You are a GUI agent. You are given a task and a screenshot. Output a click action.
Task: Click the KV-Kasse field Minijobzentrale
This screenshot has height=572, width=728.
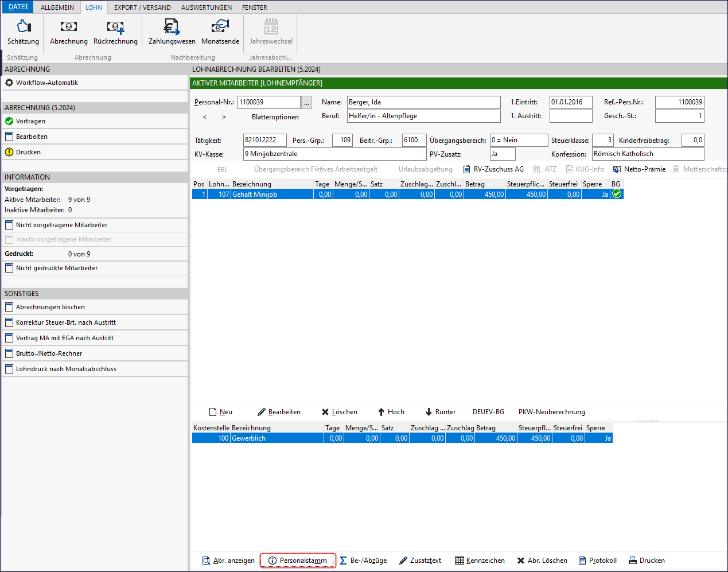point(335,154)
